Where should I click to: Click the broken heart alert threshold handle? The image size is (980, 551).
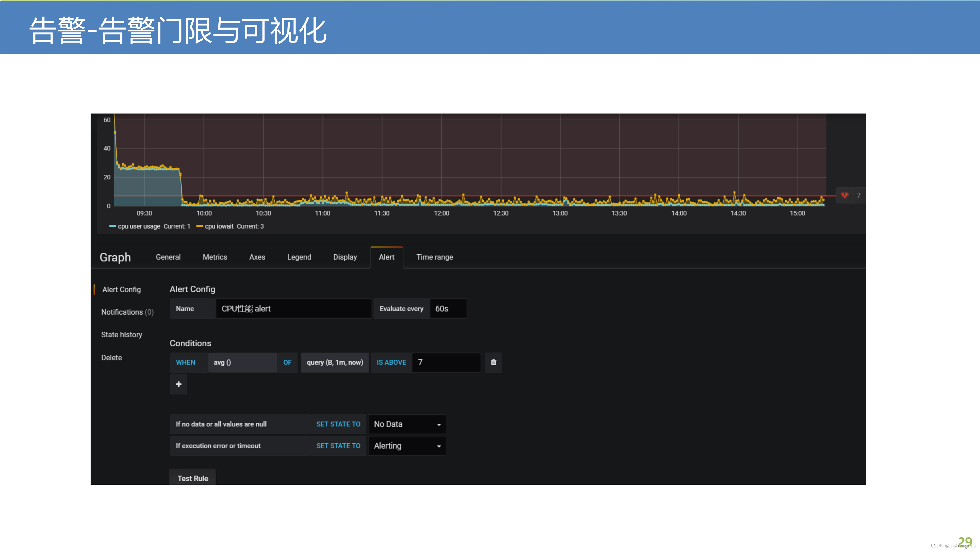pos(844,195)
